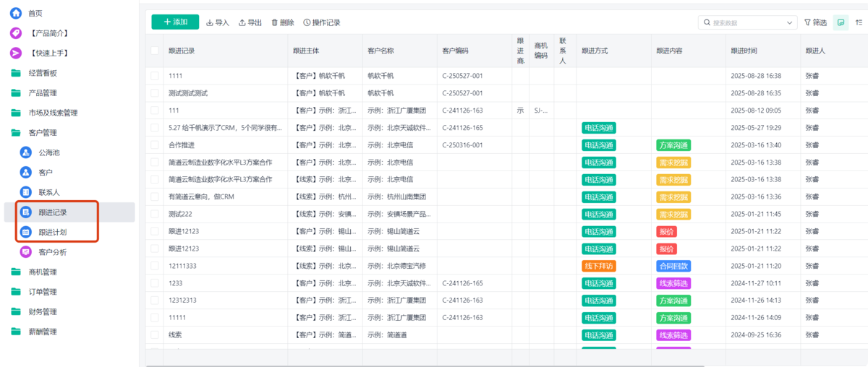Tick checkbox for row 有简道云意向，做CRM
The height and width of the screenshot is (367, 868).
(x=155, y=197)
